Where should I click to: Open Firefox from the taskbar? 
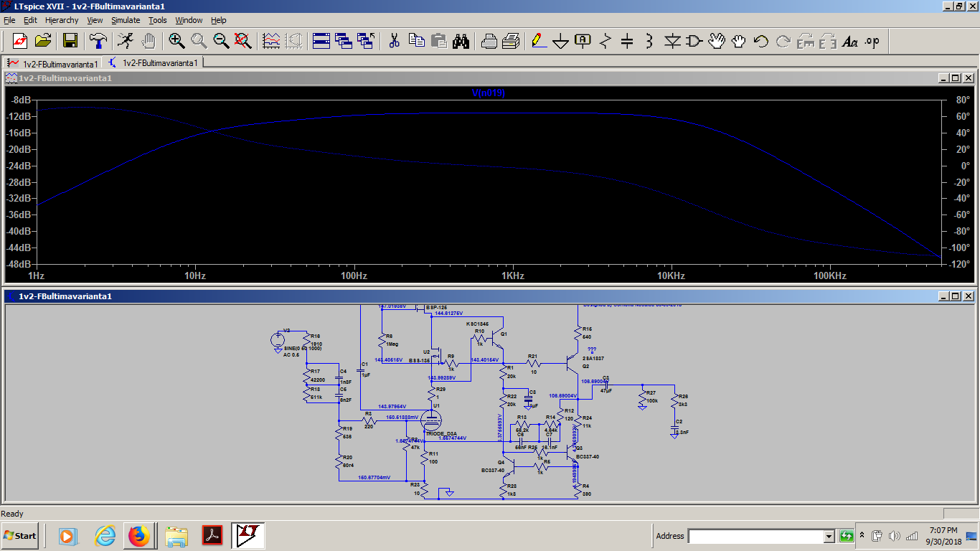pyautogui.click(x=139, y=535)
